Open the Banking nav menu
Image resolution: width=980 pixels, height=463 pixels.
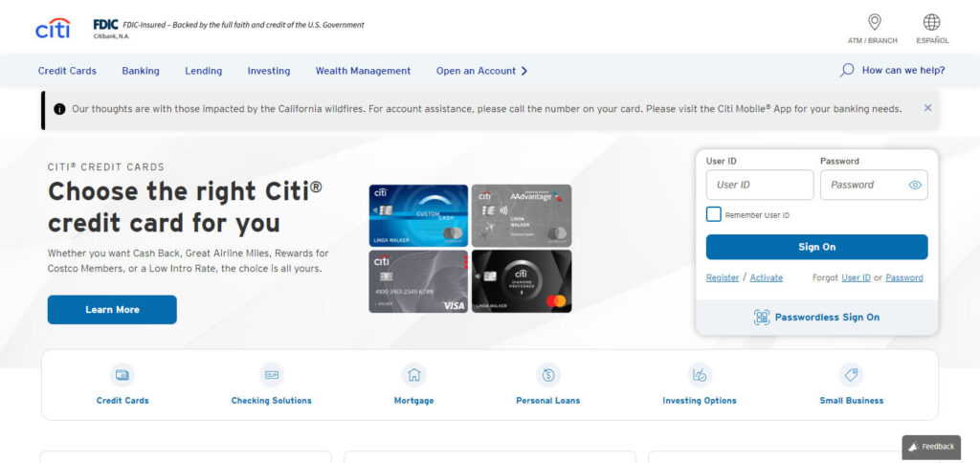(141, 71)
